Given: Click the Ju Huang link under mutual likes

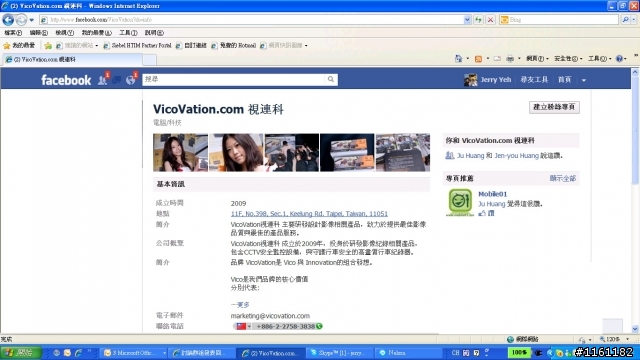Looking at the screenshot, I should coord(470,156).
